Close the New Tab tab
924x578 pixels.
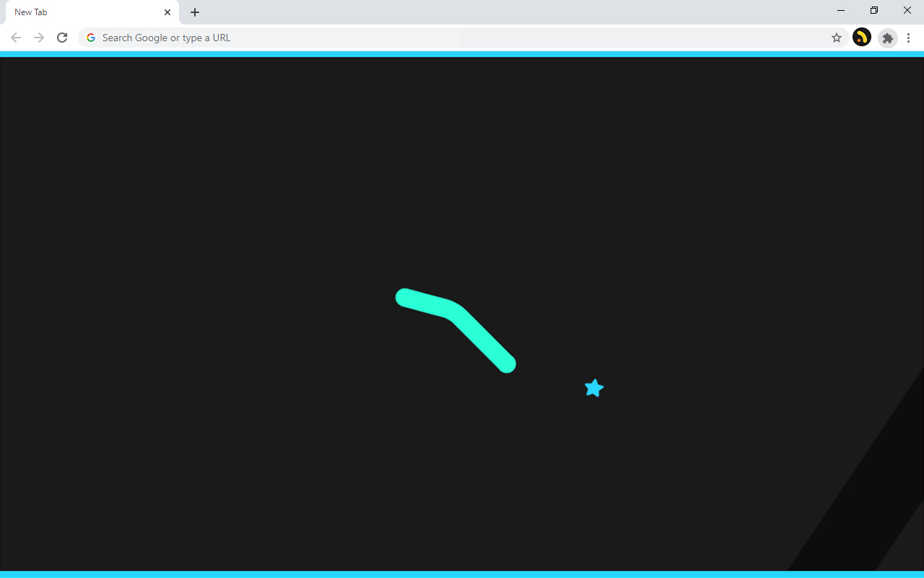pyautogui.click(x=167, y=12)
